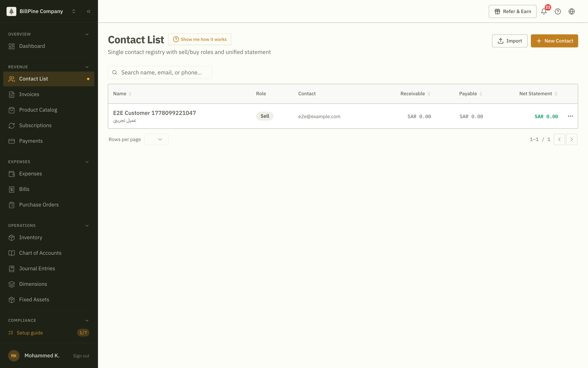Collapse the OVERVIEW section
This screenshot has height=368, width=588.
click(x=87, y=34)
